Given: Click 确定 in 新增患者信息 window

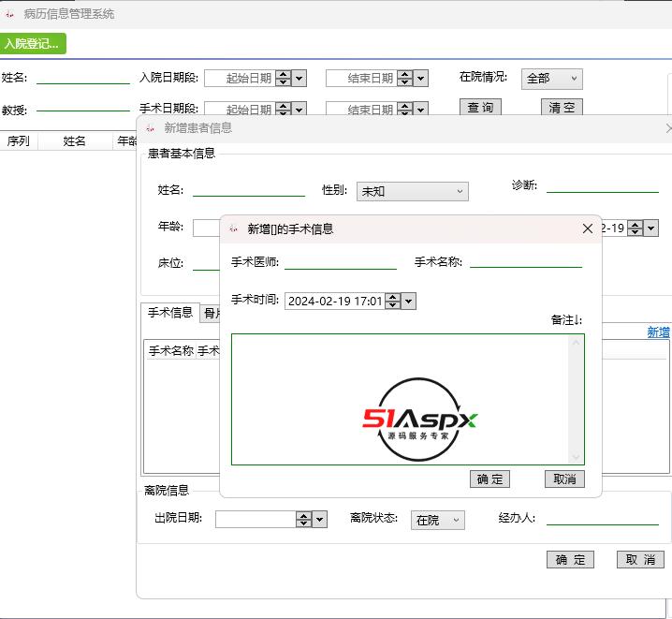Looking at the screenshot, I should click(x=570, y=559).
